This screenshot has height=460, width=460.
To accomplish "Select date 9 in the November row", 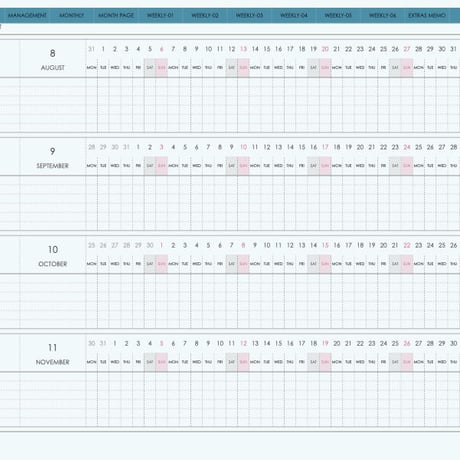I will tap(208, 344).
